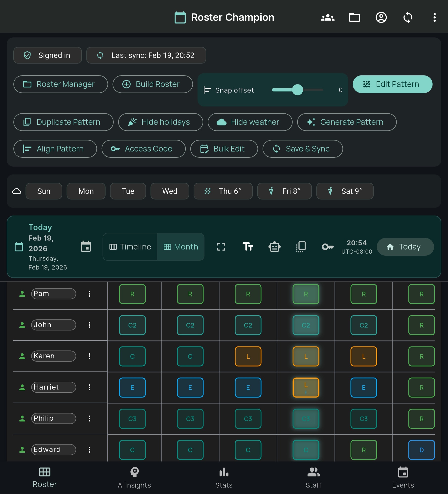
Task: Open options menu next to Pam
Action: coord(90,294)
